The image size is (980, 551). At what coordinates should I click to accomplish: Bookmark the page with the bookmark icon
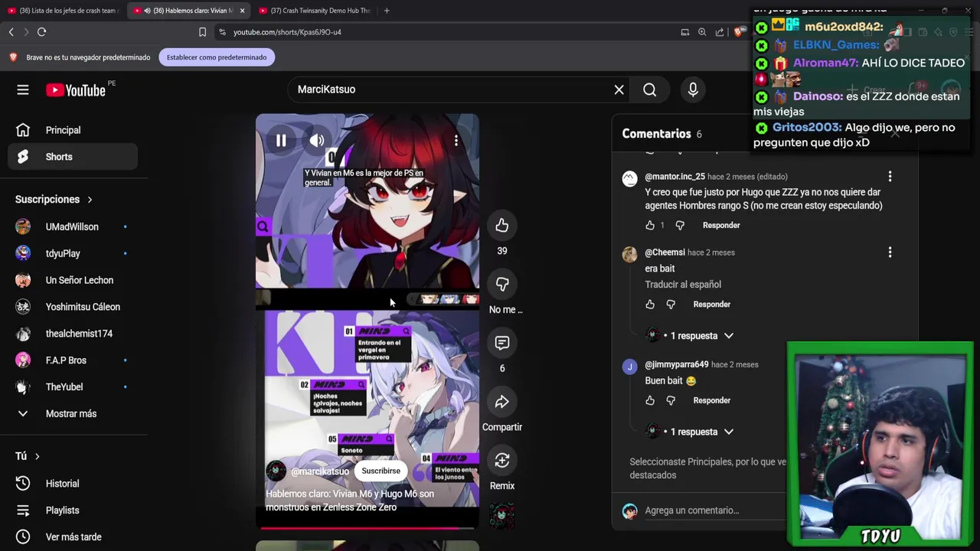click(202, 32)
